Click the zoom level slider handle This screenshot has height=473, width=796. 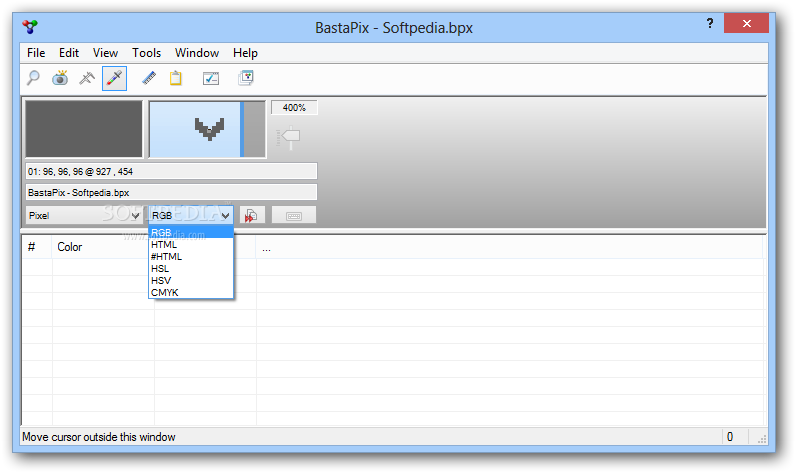click(290, 137)
